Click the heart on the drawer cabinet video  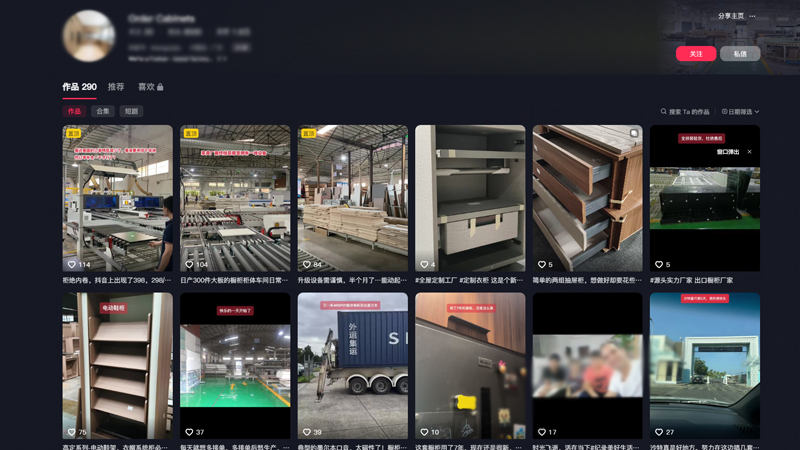coord(542,264)
